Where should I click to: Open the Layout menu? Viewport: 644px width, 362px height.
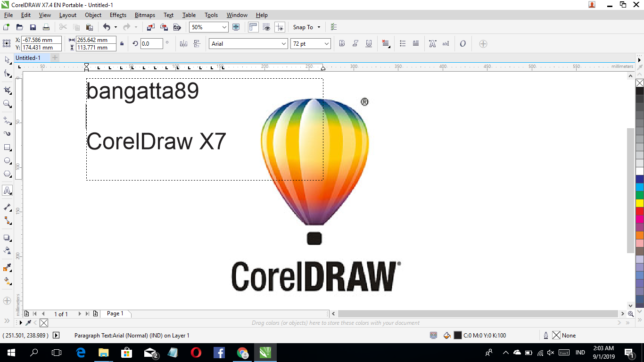(x=67, y=15)
